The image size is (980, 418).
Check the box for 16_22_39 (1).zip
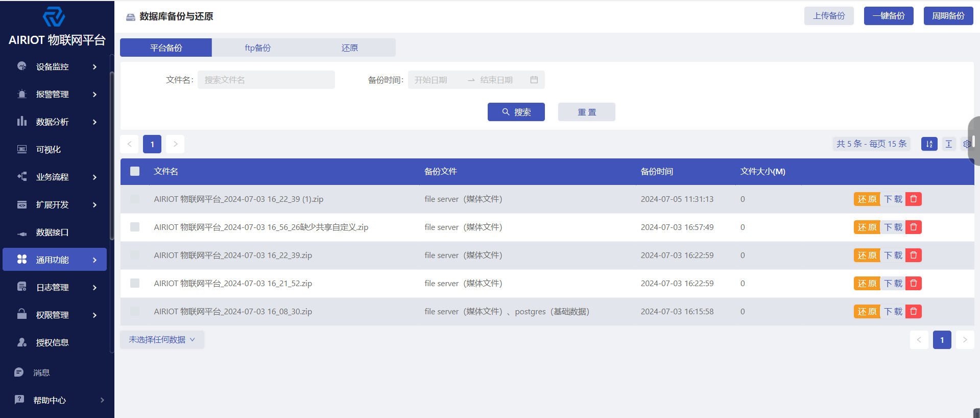pyautogui.click(x=135, y=199)
